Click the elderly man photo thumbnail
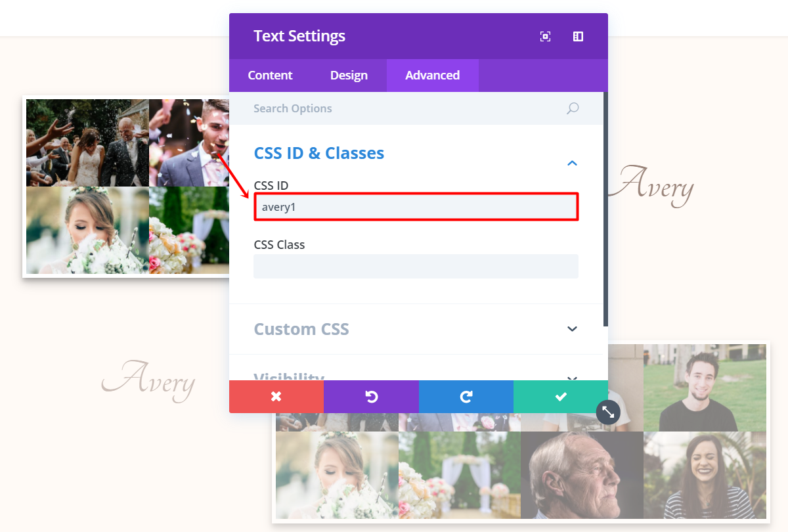Screen dimensions: 788x532 (x=582, y=475)
